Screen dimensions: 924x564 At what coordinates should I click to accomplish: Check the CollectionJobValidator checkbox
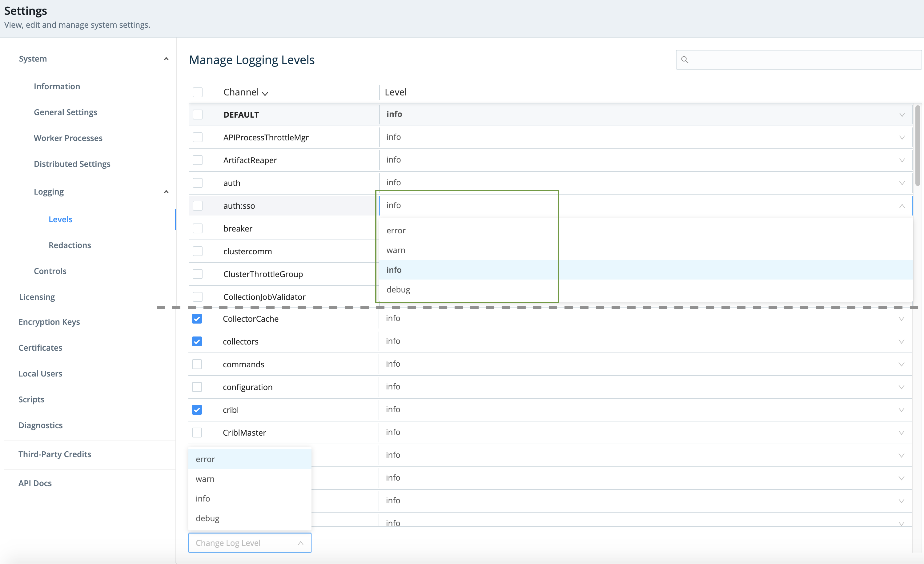tap(198, 297)
